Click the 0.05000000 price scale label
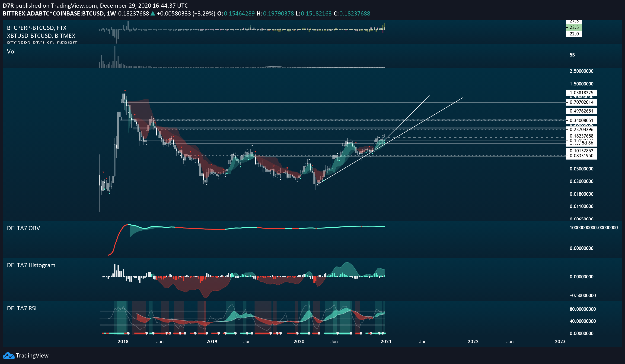625x364 pixels. click(x=581, y=169)
